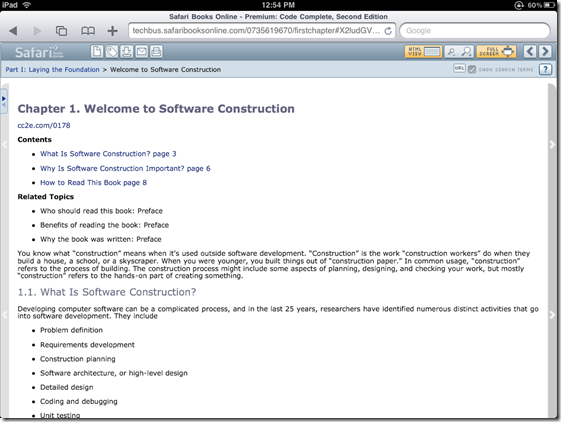561x422 pixels.
Task: Tap the battery indicator in status bar
Action: 550,5
